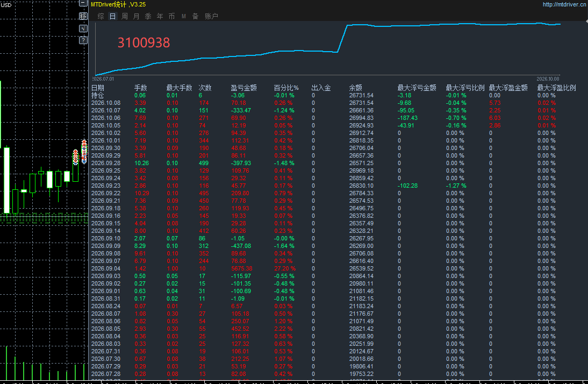Switch to the 综 summary tab
The image size is (588, 384).
click(101, 16)
